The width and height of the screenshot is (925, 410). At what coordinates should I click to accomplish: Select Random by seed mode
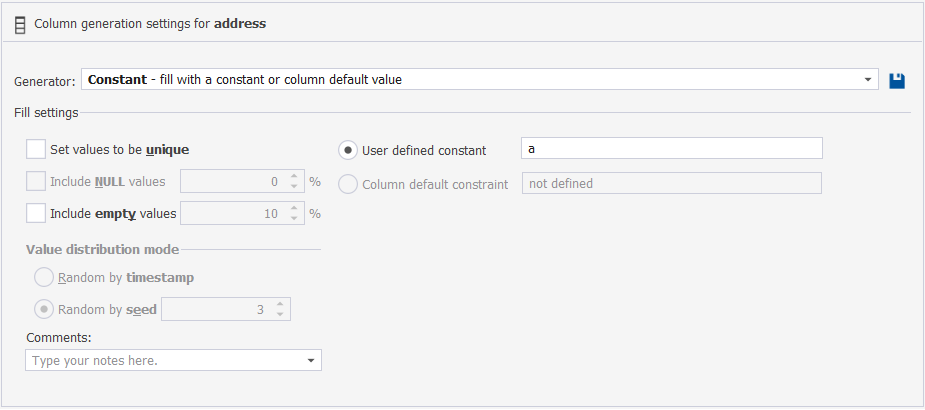point(44,309)
